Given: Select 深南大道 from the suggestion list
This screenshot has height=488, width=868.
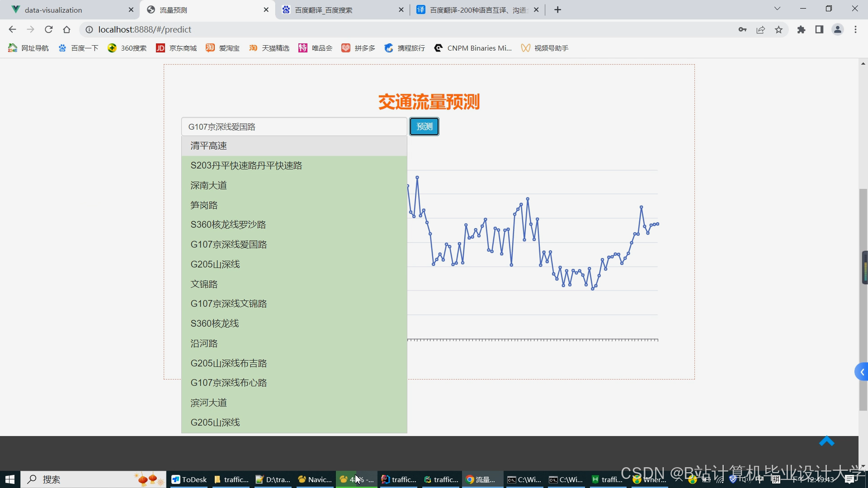Looking at the screenshot, I should pyautogui.click(x=208, y=185).
